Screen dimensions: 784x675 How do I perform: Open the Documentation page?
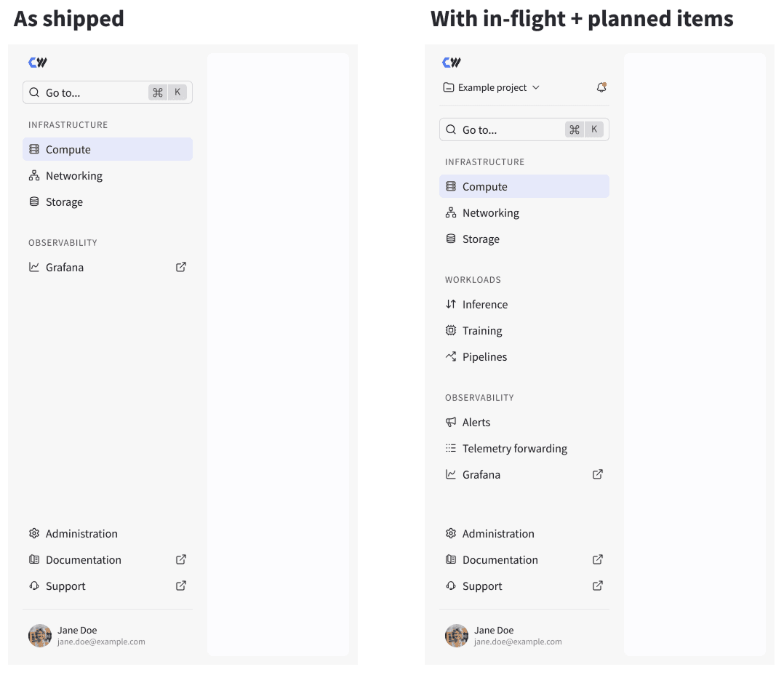tap(500, 559)
